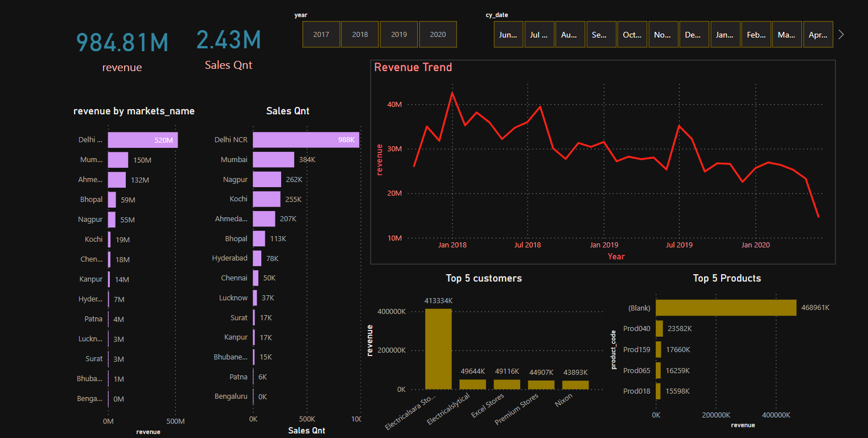
Task: Select the 207K Ahmedabad sales quantity bar
Action: 264,219
